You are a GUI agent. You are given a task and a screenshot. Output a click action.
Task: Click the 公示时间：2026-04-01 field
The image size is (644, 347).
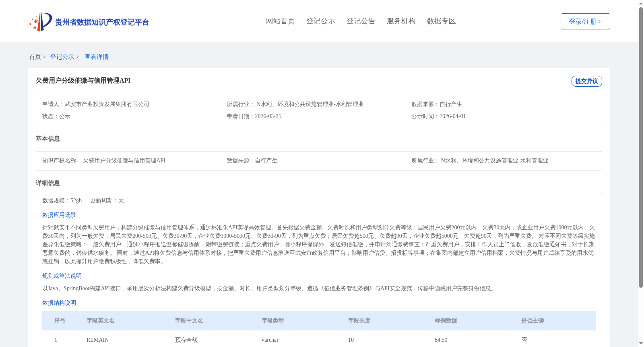(x=439, y=116)
